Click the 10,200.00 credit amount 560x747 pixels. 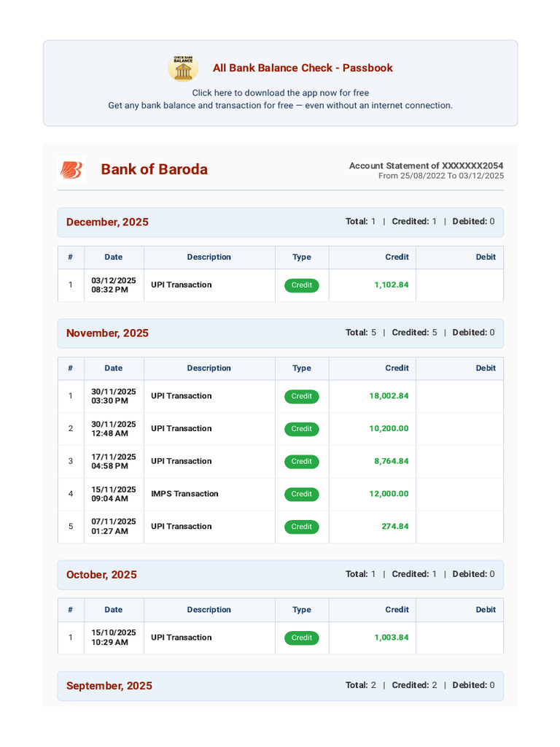[389, 429]
